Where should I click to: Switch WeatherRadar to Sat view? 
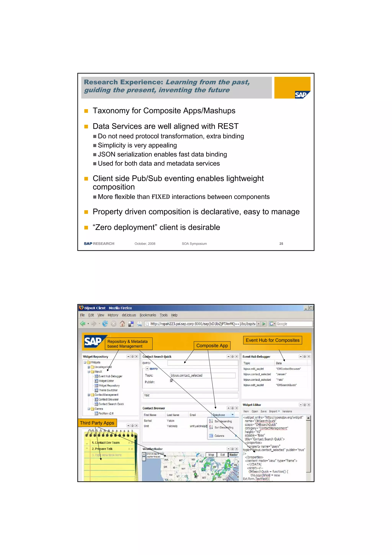(x=222, y=455)
